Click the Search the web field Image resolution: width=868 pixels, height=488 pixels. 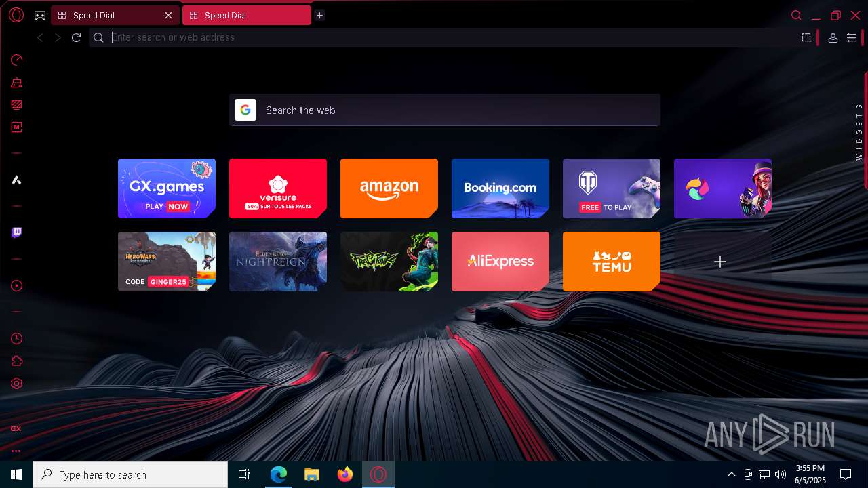click(444, 110)
